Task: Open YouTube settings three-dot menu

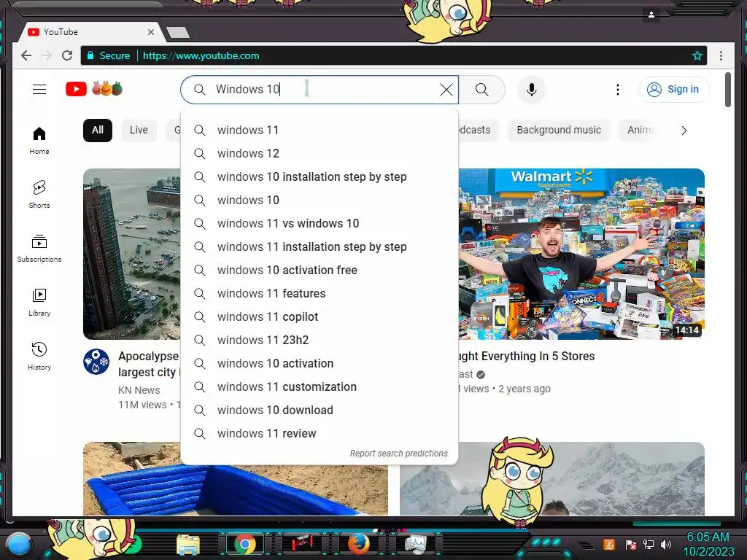Action: tap(618, 90)
